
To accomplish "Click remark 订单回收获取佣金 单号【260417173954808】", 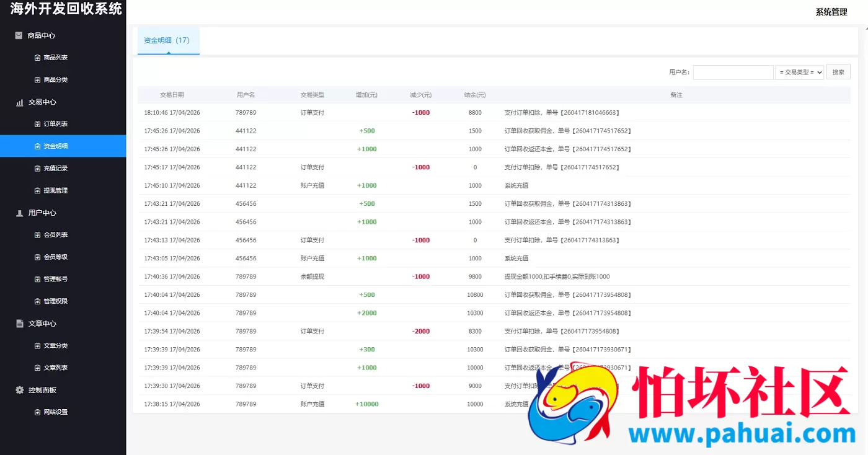I will coord(568,295).
